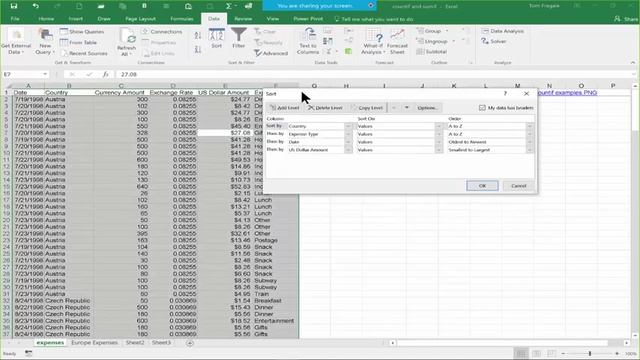640x360 pixels.
Task: Open the US Dollar Amount column dropdown
Action: click(x=348, y=150)
